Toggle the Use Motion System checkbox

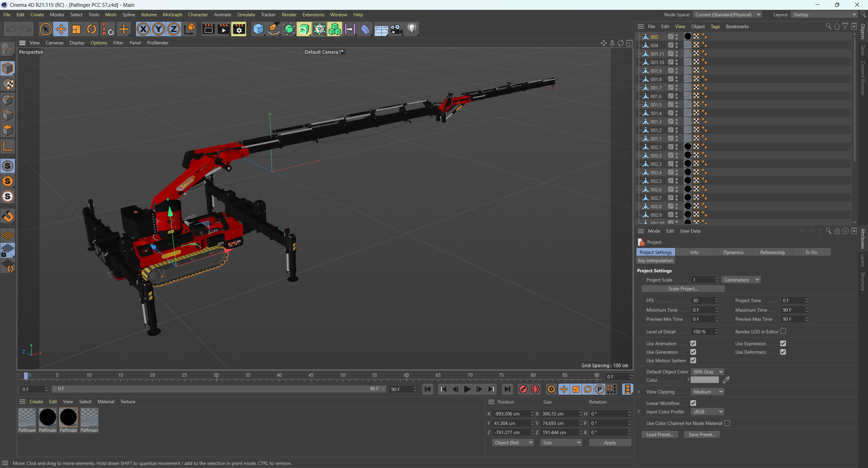(693, 360)
